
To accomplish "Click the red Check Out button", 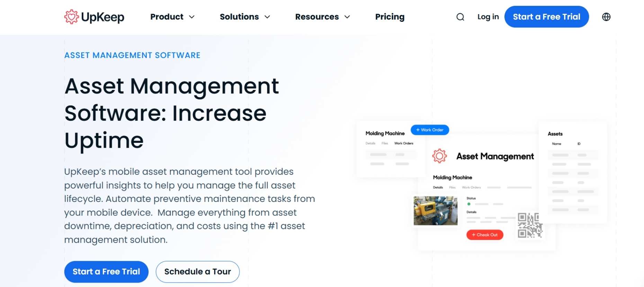I will (x=485, y=235).
